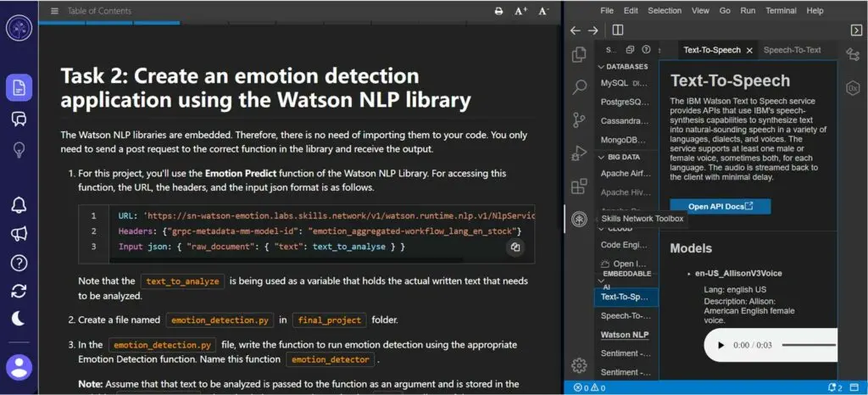Select MySQL in the toolbox list

coord(626,83)
